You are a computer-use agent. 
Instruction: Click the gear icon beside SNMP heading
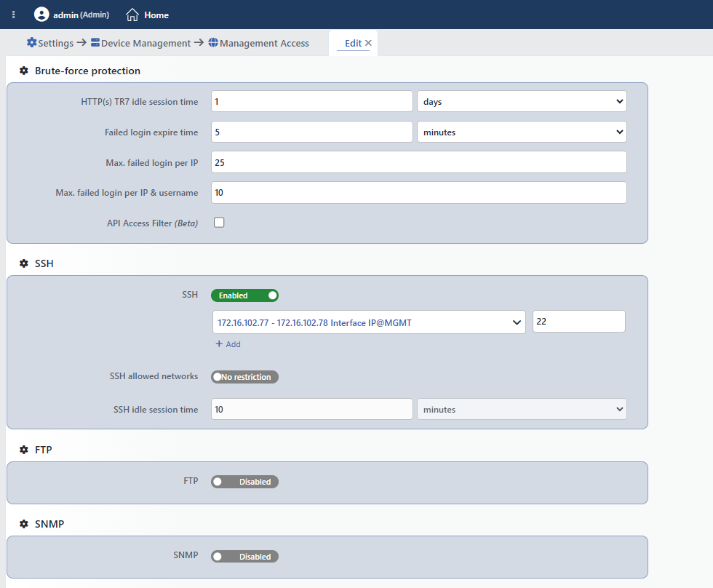point(24,524)
